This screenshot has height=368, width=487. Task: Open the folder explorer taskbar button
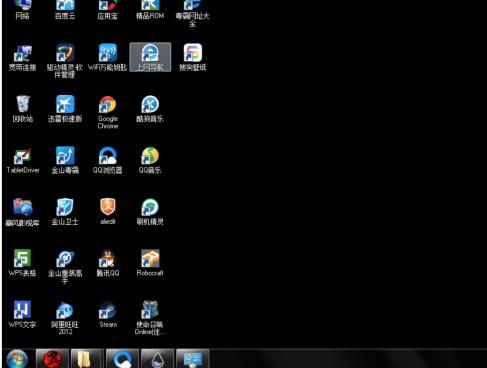87,359
